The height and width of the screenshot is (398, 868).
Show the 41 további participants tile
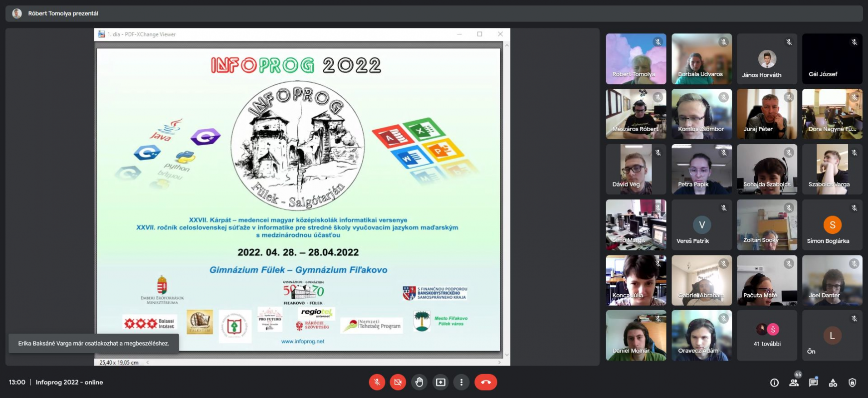click(767, 336)
